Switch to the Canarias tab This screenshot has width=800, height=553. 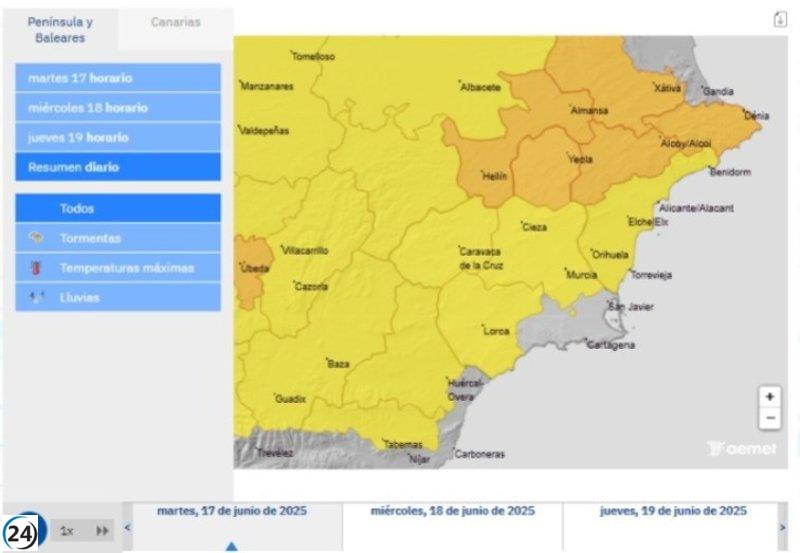(175, 22)
